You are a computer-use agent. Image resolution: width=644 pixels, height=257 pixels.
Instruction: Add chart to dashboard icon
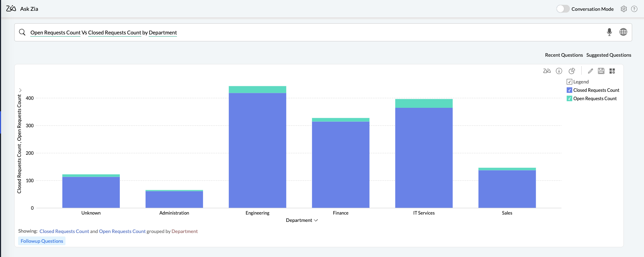tap(612, 71)
